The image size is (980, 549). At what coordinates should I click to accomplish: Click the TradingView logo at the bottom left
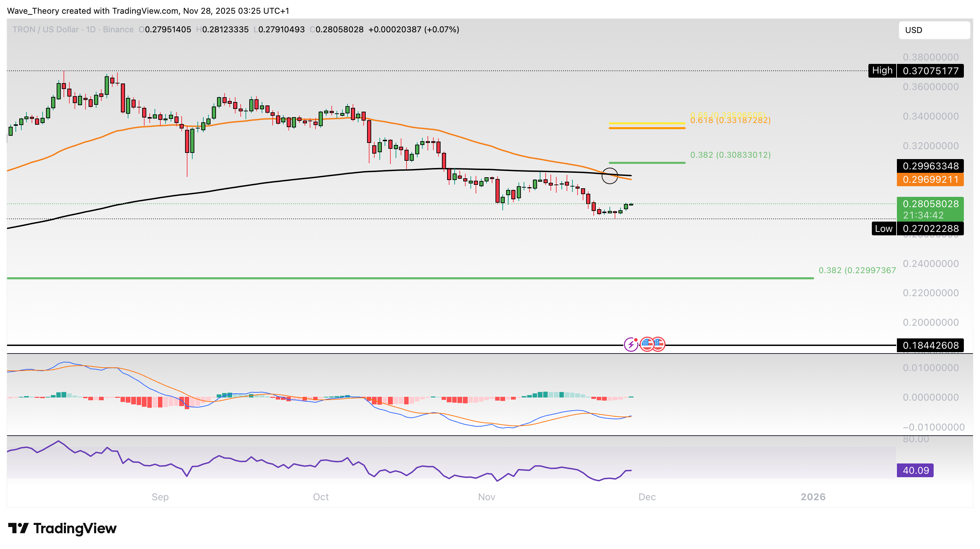point(63,528)
